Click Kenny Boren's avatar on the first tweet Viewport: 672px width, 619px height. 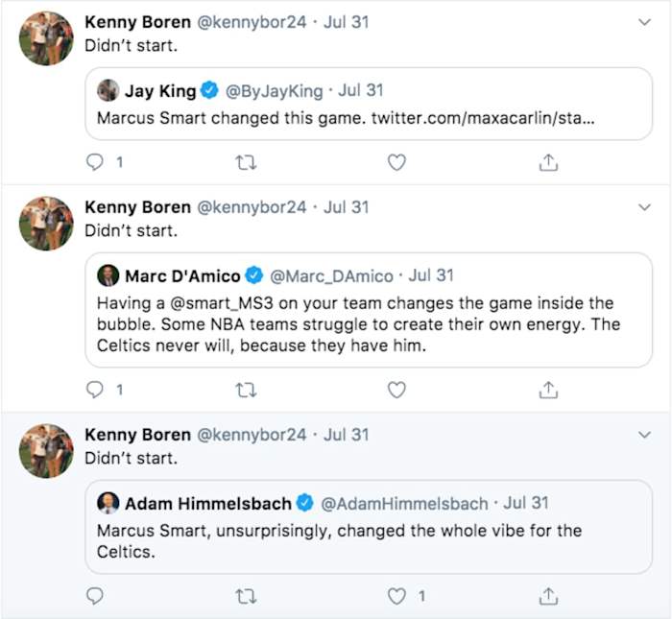pyautogui.click(x=46, y=38)
